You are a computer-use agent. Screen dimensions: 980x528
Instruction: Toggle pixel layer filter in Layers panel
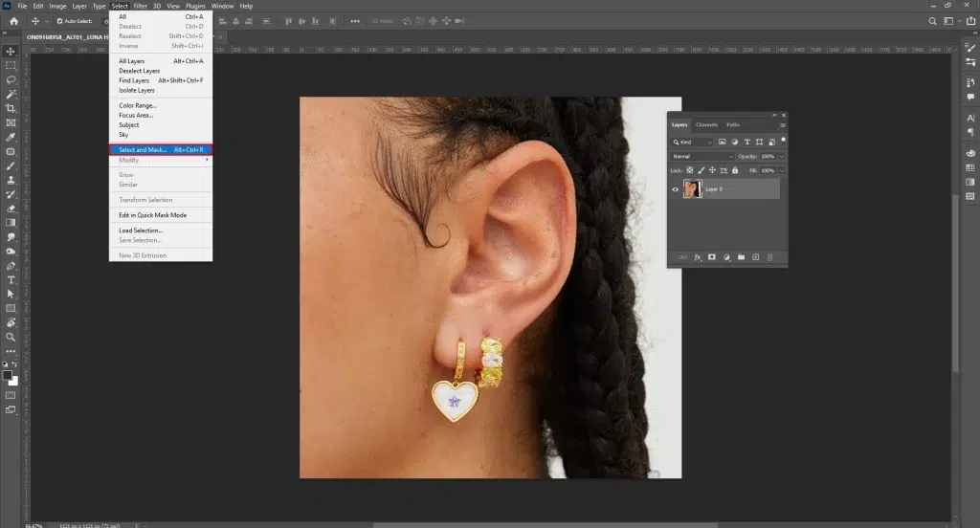click(x=722, y=142)
